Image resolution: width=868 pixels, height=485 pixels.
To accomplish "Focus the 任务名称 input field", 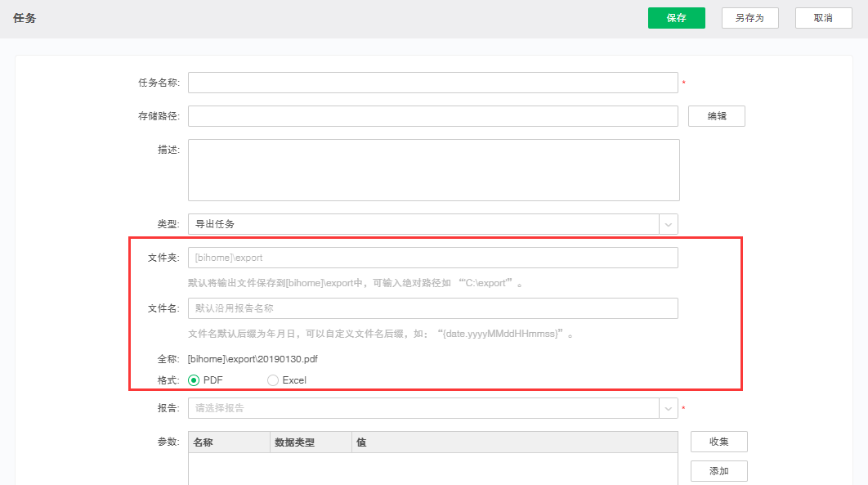I will pyautogui.click(x=432, y=83).
